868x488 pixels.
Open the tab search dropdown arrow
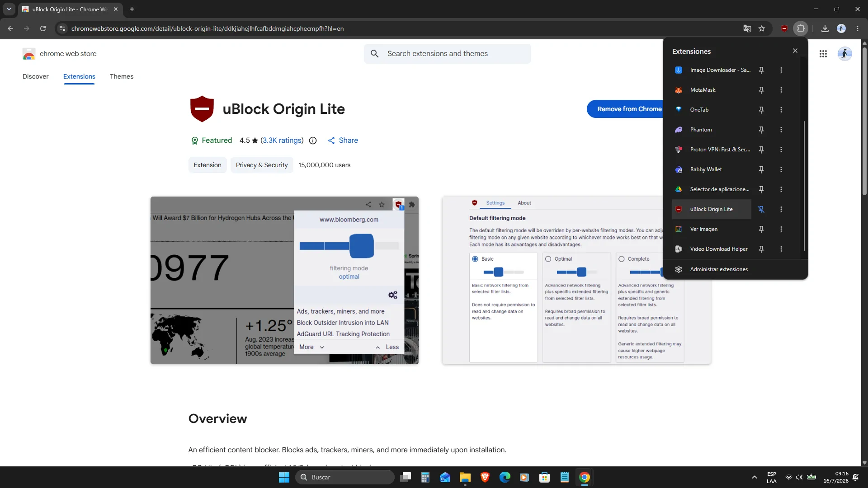[x=9, y=9]
